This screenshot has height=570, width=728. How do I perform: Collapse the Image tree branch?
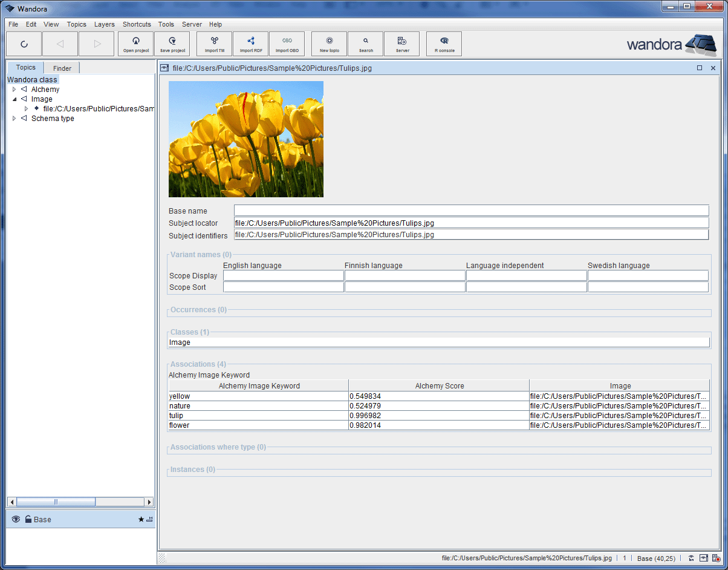coord(15,99)
